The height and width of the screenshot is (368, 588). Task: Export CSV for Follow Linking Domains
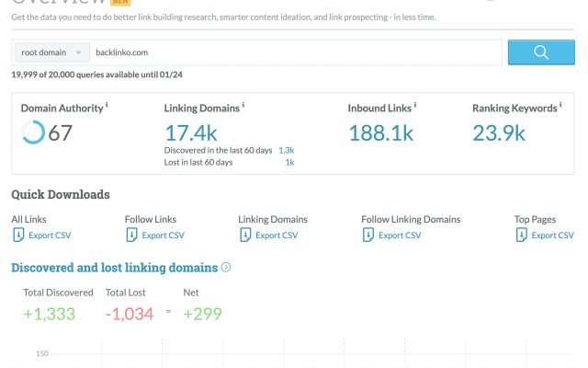point(400,236)
